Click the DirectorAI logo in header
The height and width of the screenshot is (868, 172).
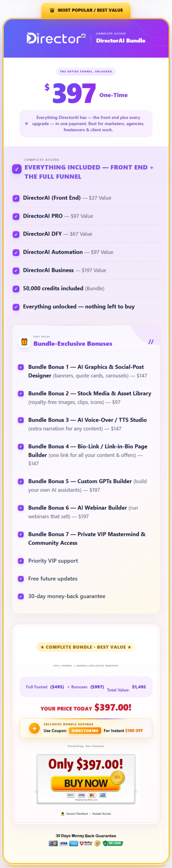point(56,38)
